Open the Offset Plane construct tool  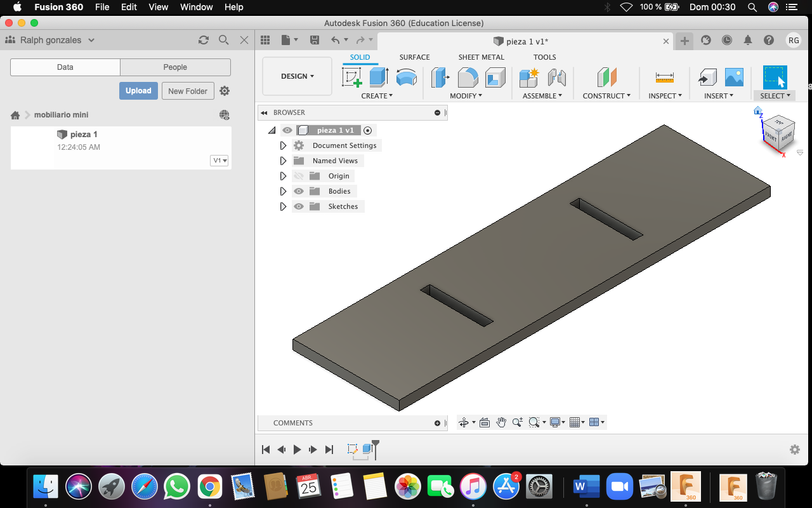point(606,77)
